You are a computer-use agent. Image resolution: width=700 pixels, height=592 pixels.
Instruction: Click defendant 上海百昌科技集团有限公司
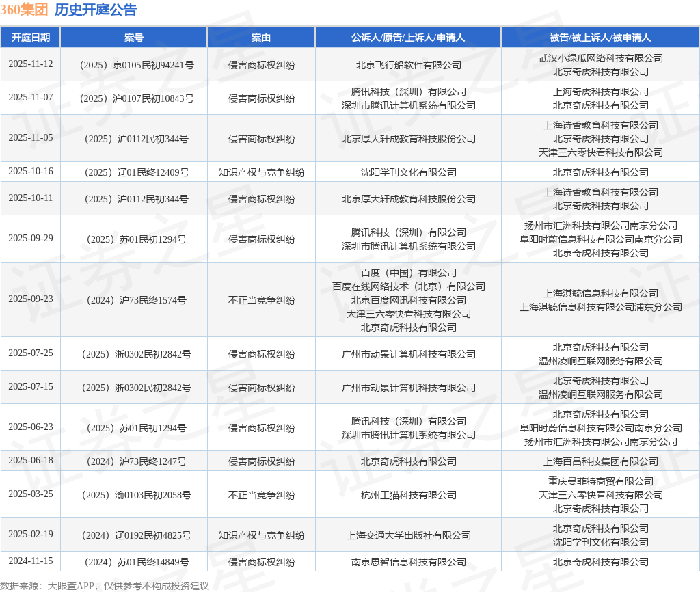[x=600, y=461]
